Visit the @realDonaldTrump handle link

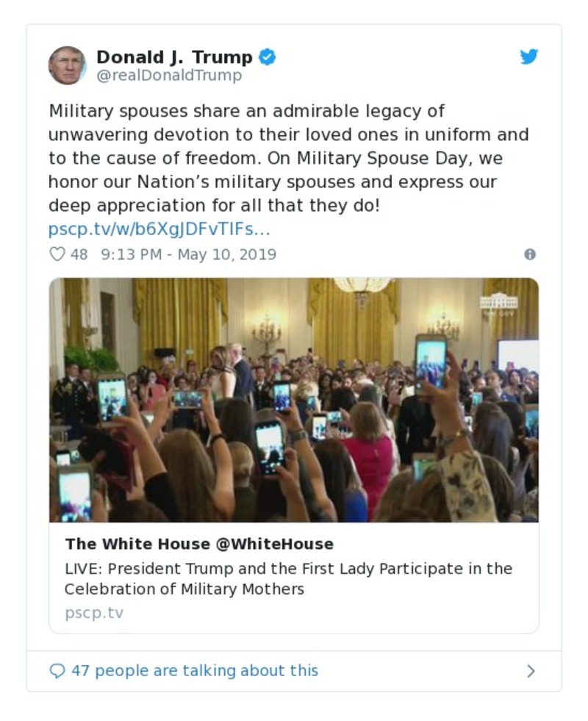pyautogui.click(x=169, y=76)
